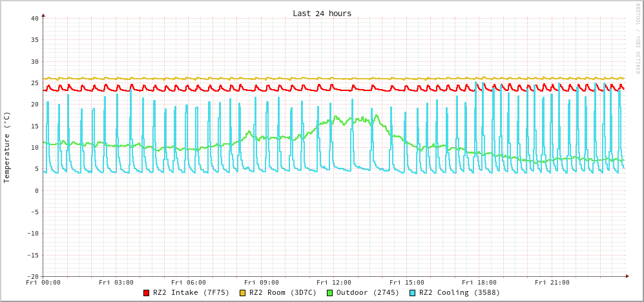The height and width of the screenshot is (302, 644).
Task: Click the Temperature (°C) axis label
Action: [6, 147]
